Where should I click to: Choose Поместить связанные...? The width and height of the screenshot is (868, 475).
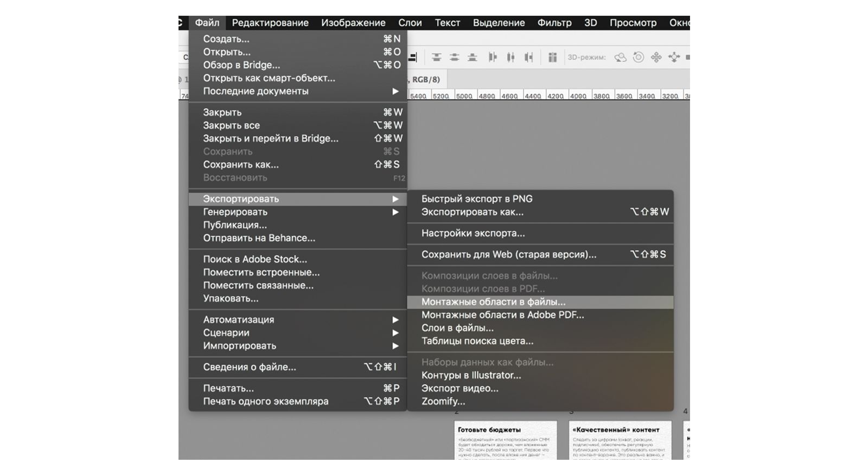[298, 285]
